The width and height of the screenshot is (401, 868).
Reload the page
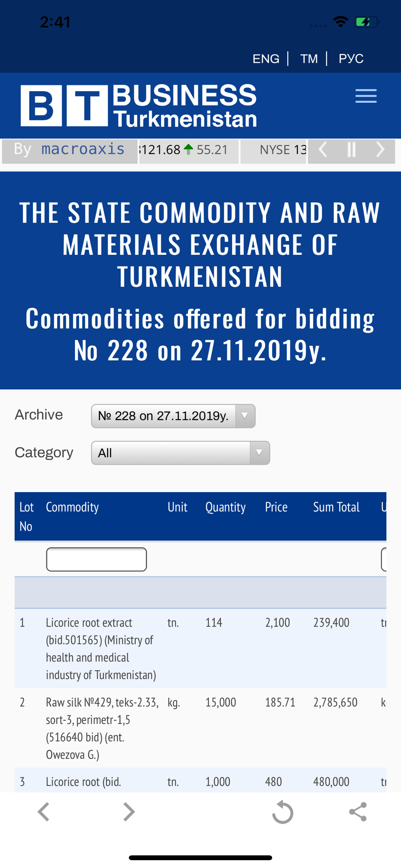283,812
